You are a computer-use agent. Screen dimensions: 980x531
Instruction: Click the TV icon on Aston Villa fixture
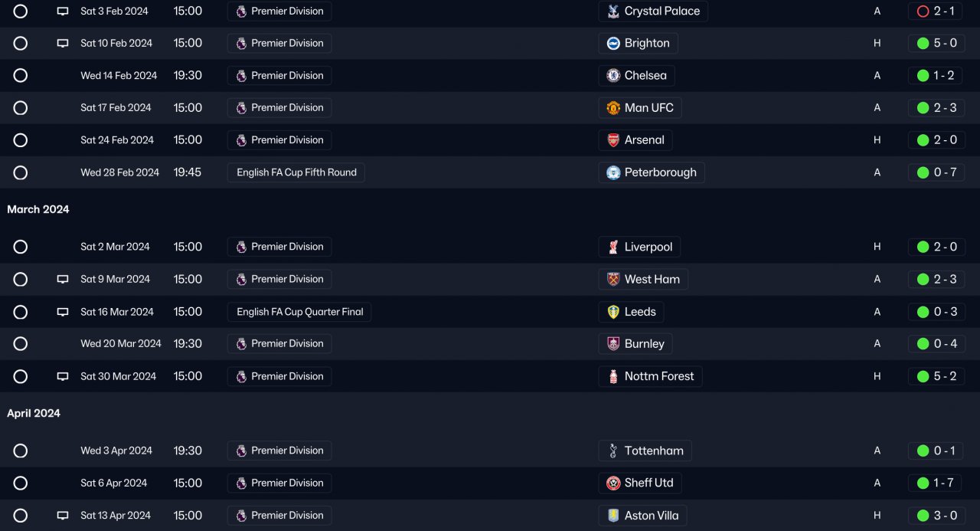click(63, 516)
